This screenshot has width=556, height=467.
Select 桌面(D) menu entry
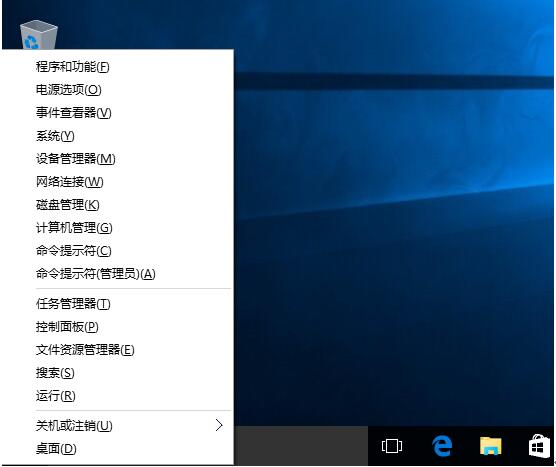[117, 449]
